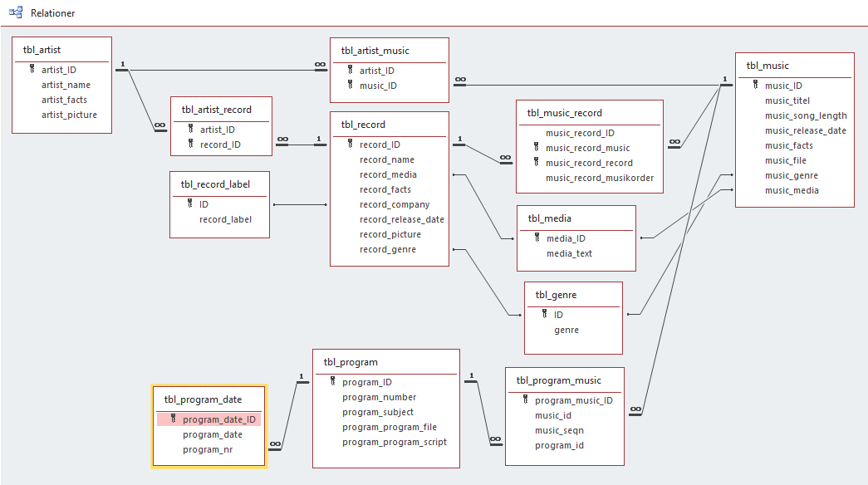Select the music_song_length field
This screenshot has height=485, width=868.
tap(806, 115)
